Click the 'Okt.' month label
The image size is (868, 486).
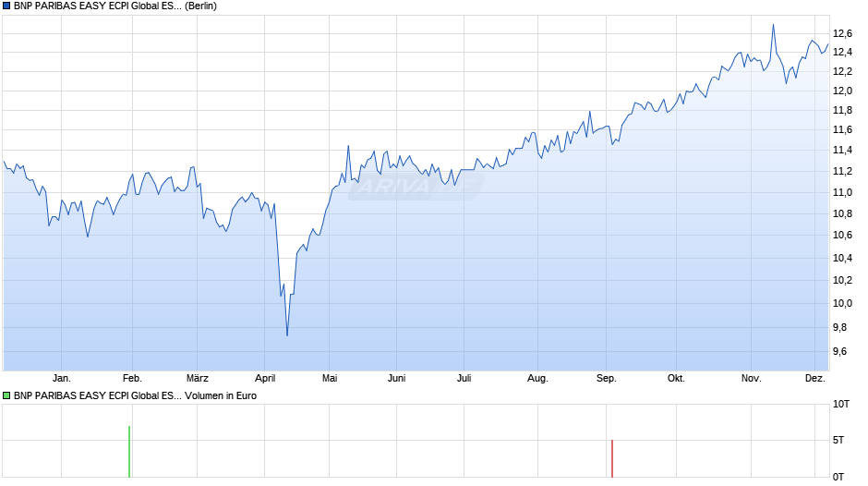click(676, 379)
